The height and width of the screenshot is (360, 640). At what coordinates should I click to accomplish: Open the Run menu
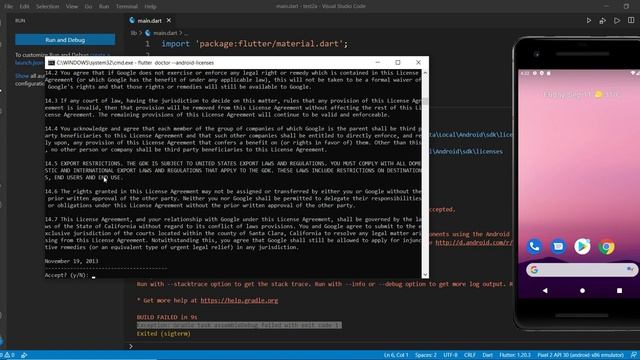[x=104, y=6]
